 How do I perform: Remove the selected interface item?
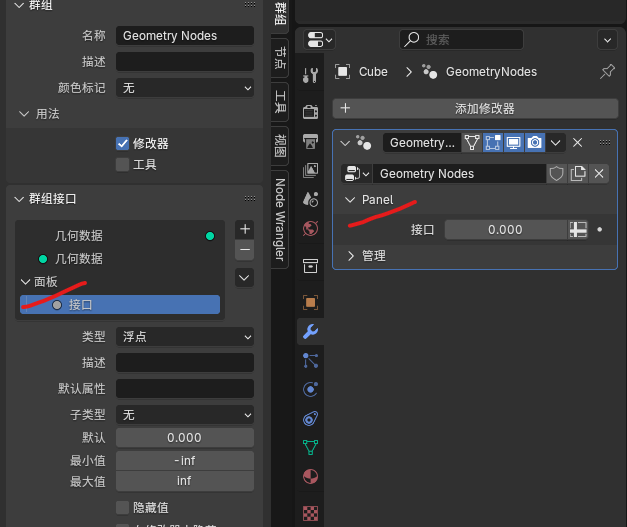pos(245,250)
